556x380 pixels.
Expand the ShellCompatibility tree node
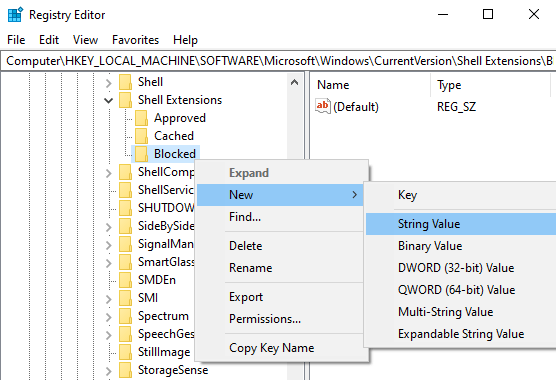109,173
